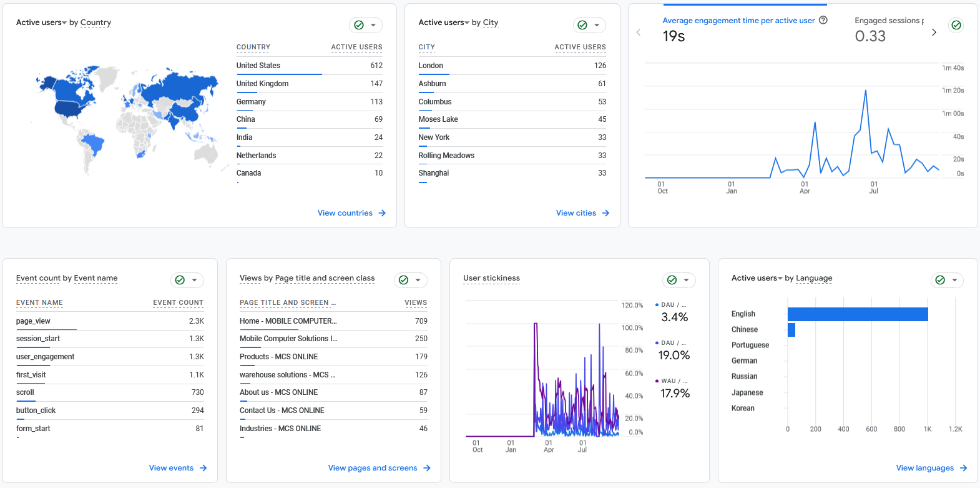Click the form_start event row
Image resolution: width=980 pixels, height=488 pixels.
point(110,429)
